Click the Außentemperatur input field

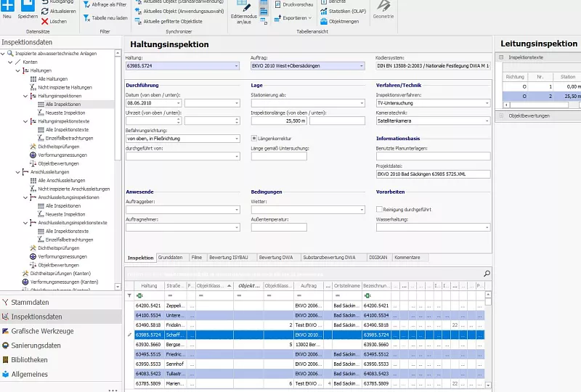click(279, 227)
